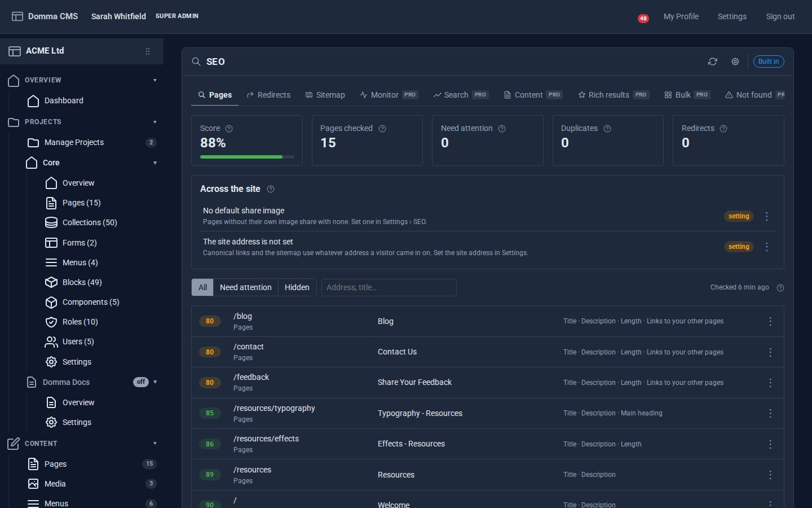Collapse the CONTENT section
812x508 pixels.
coord(155,444)
